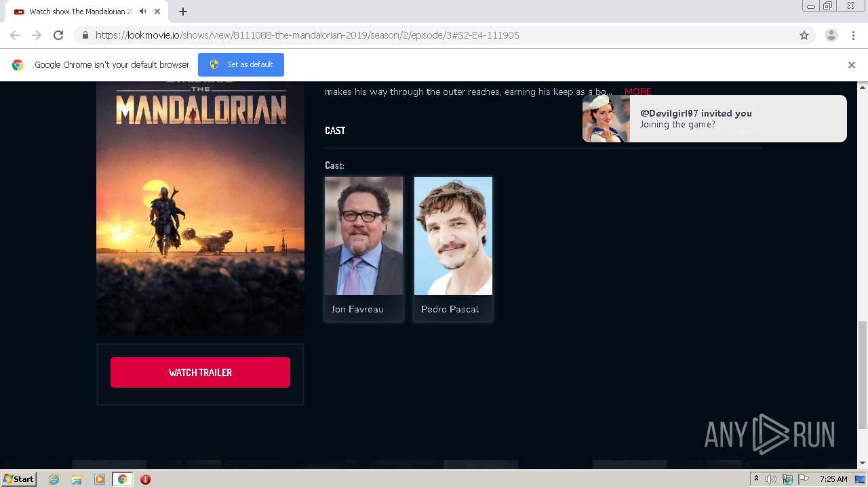
Task: Expand the description with MORE link
Action: [x=638, y=91]
